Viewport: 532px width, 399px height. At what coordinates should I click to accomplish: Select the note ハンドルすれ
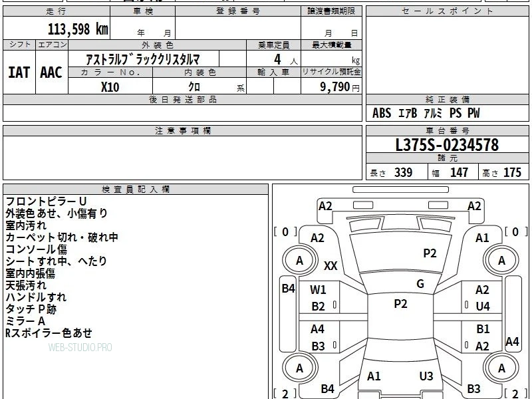click(36, 297)
